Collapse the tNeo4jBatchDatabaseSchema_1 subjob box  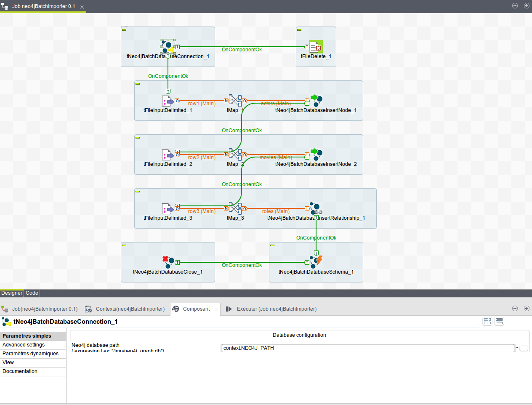coord(272,245)
